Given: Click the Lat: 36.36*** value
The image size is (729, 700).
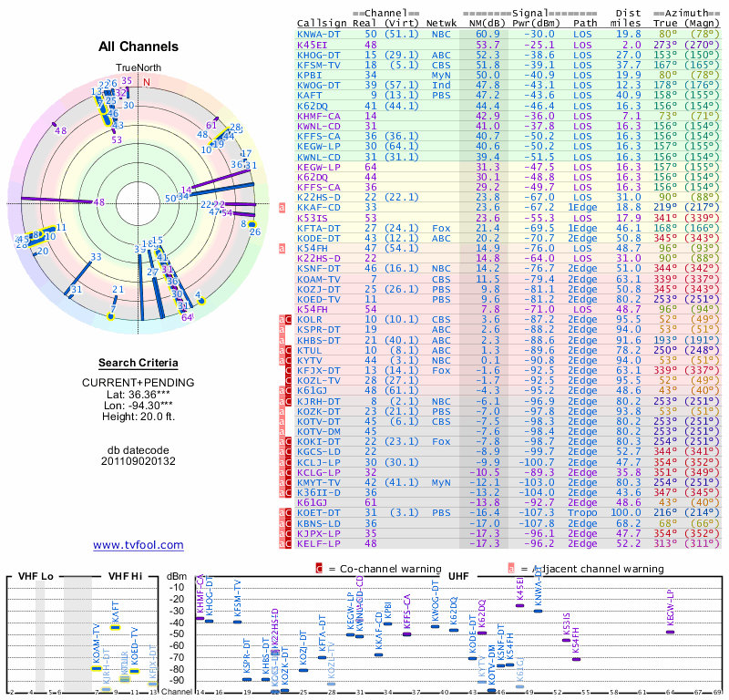Looking at the screenshot, I should tap(139, 395).
